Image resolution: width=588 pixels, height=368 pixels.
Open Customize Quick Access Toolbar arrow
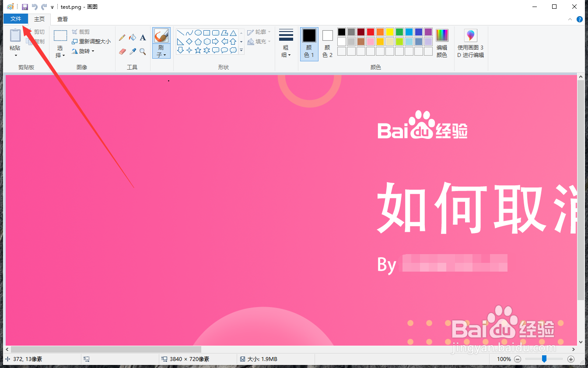click(x=52, y=7)
